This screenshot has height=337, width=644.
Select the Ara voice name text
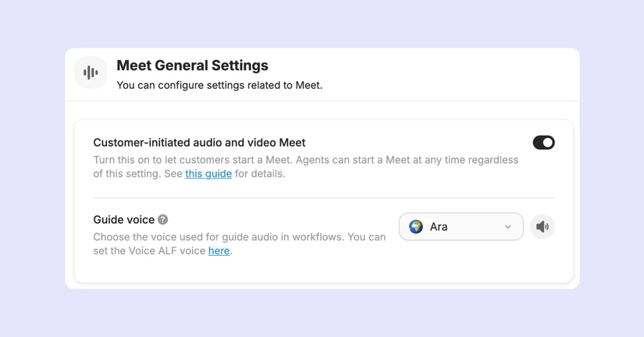439,226
